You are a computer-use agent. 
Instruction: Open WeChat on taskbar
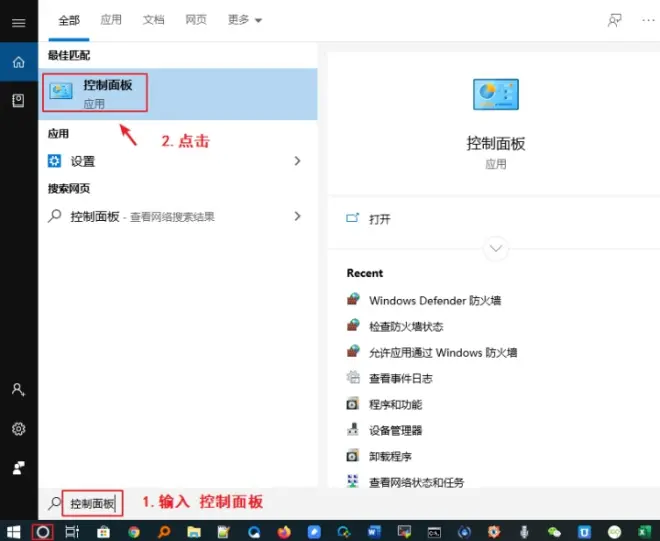[554, 532]
